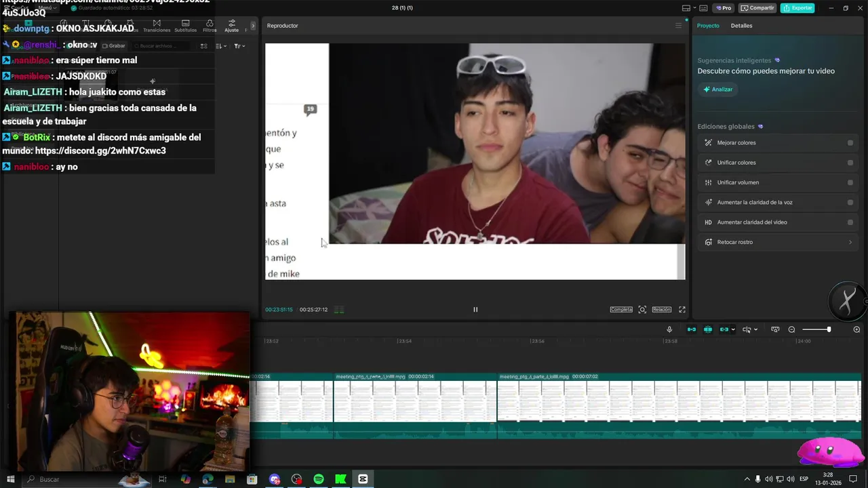Screen dimensions: 868x488
Task: Click the Analizar button
Action: tap(717, 89)
